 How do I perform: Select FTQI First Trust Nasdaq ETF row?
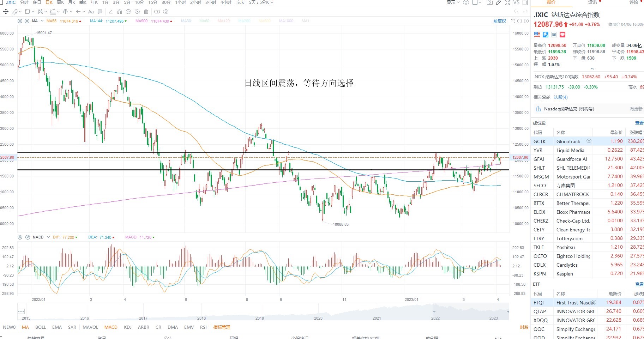pos(587,302)
